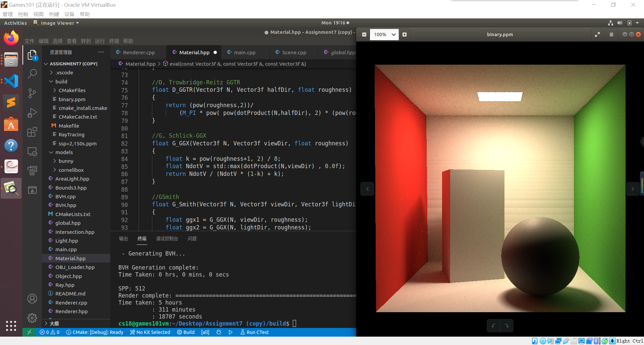Open the Image Viewer hamburger menu
This screenshot has width=644, height=345.
(x=611, y=34)
